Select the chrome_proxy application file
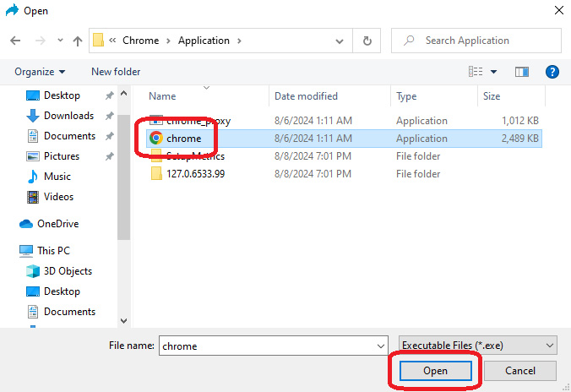 point(344,121)
